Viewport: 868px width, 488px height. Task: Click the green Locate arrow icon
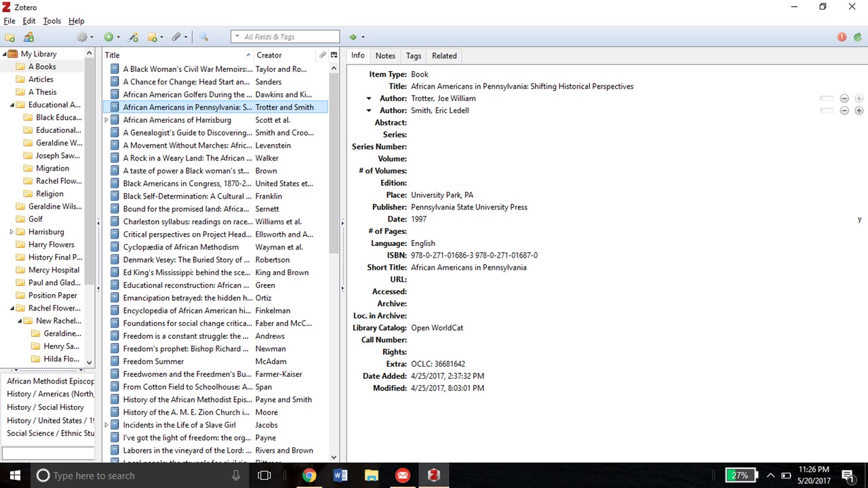click(355, 37)
